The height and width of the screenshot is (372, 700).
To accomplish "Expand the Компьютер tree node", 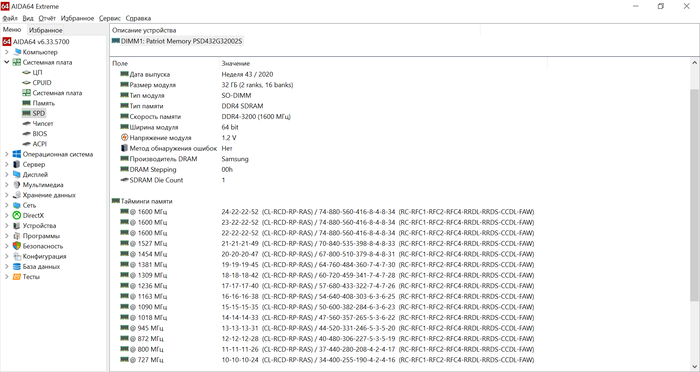I will click(6, 52).
